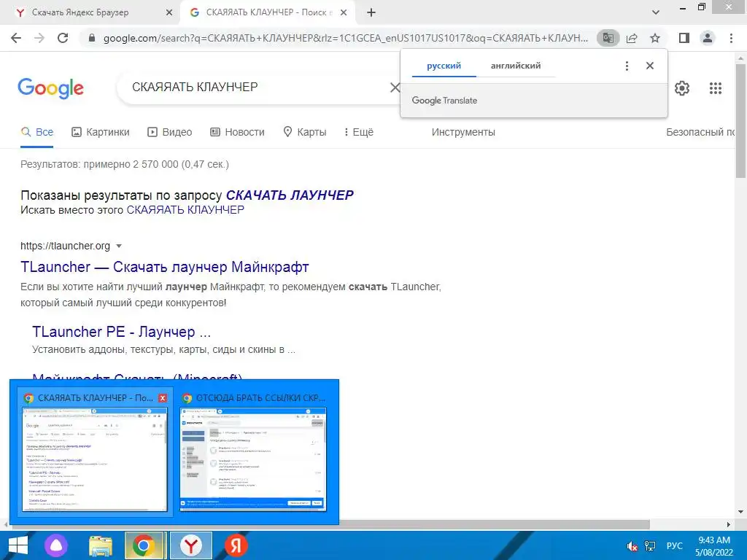This screenshot has width=747, height=560.
Task: Click the Google Translate icon in address bar
Action: click(x=608, y=38)
